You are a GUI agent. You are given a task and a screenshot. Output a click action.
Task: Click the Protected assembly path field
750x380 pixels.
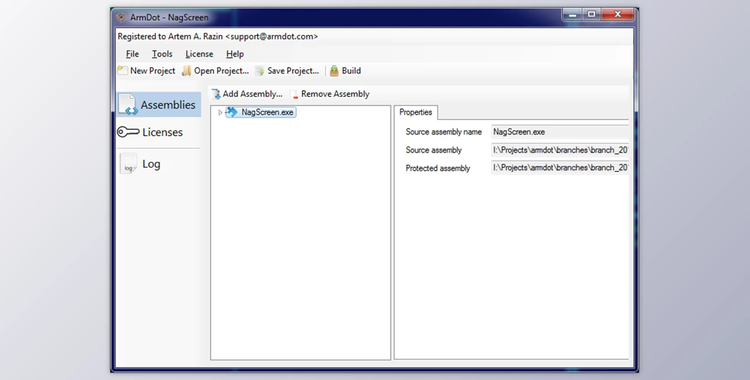coord(560,168)
